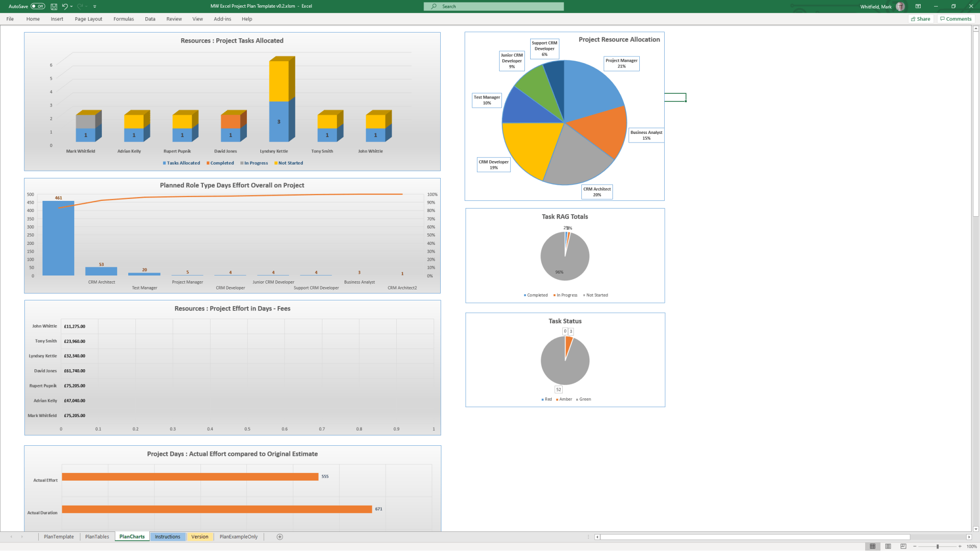Open the Comments pane

[956, 19]
